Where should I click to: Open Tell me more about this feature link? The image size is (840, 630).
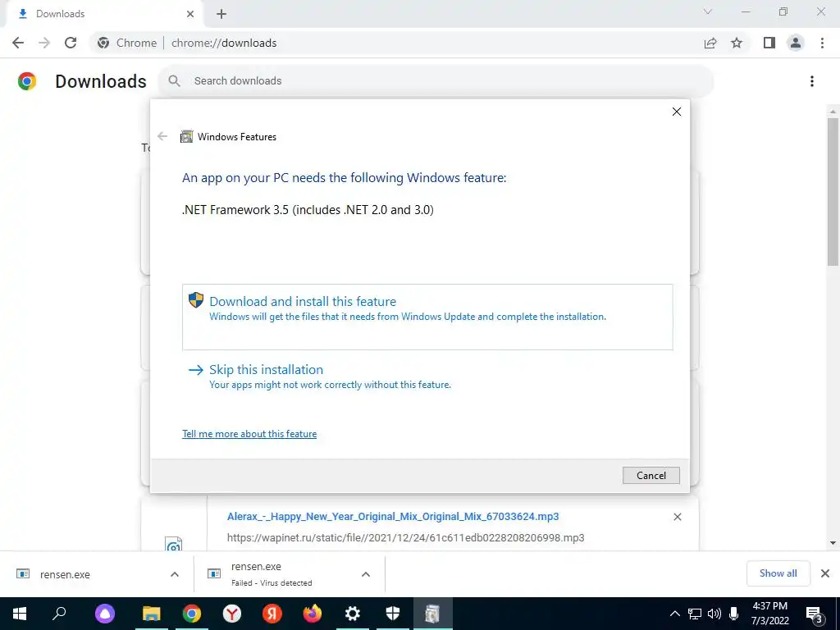(x=249, y=434)
